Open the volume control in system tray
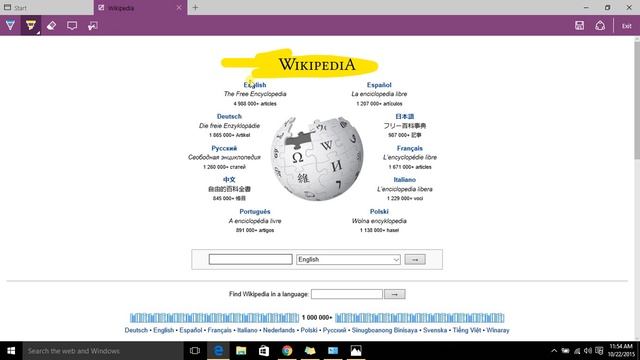The width and height of the screenshot is (640, 360). (x=588, y=351)
